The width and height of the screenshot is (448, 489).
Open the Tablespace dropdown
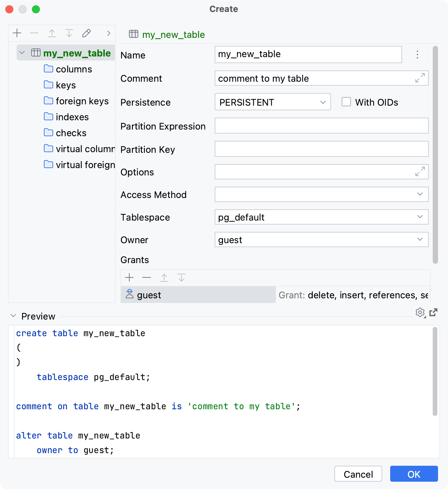[x=321, y=217]
